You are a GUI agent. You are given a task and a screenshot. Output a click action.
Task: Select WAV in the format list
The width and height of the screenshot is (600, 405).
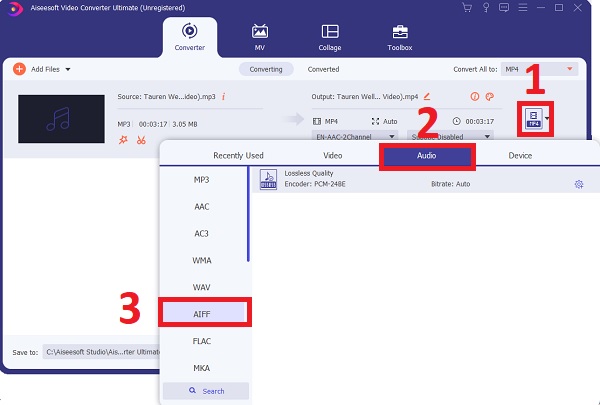[x=202, y=287]
